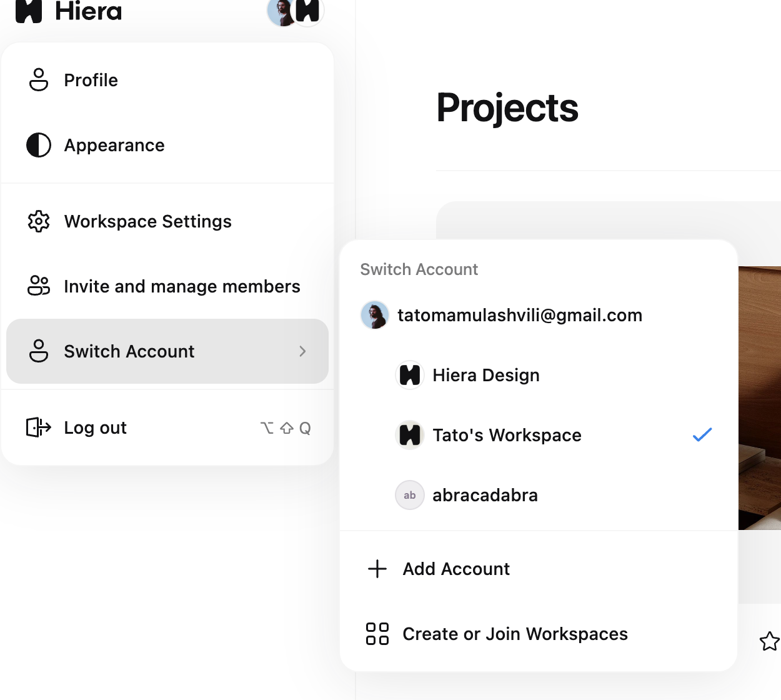Click the 'ab' avatar for abracadabra
The width and height of the screenshot is (781, 700).
point(410,495)
